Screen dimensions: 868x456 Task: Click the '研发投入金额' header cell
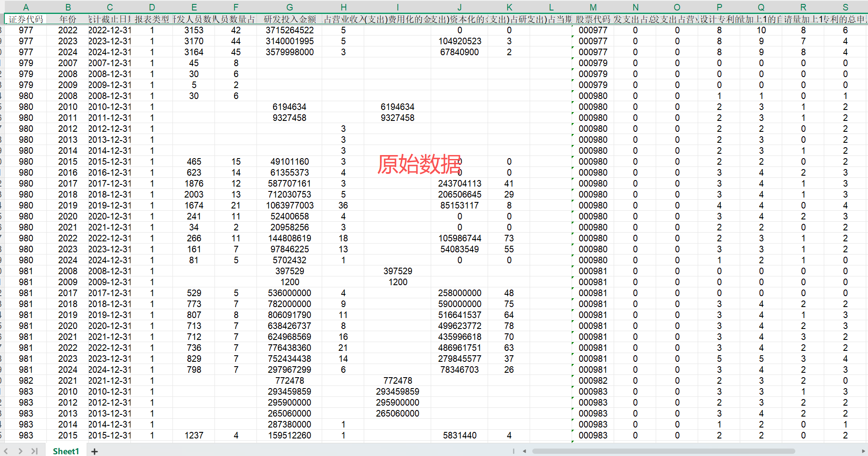(x=289, y=19)
